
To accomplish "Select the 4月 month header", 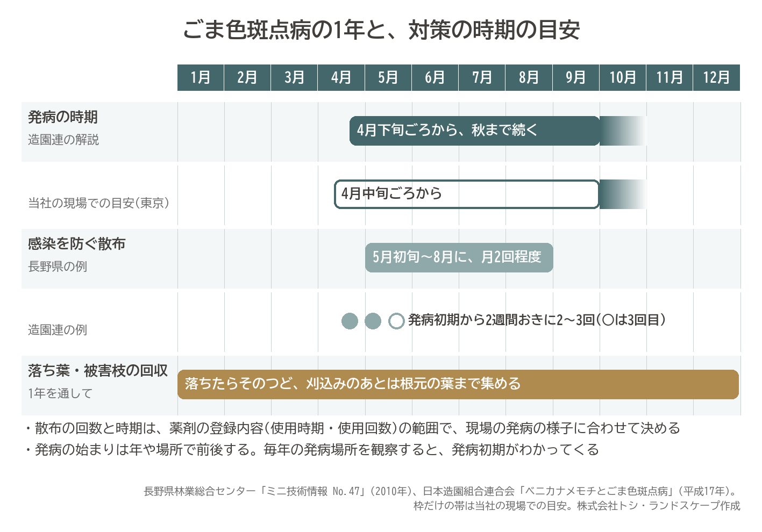I will [341, 77].
